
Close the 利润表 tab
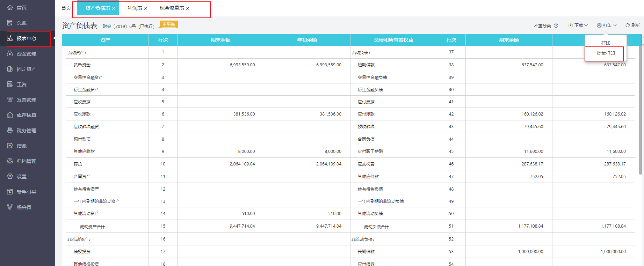click(x=146, y=8)
